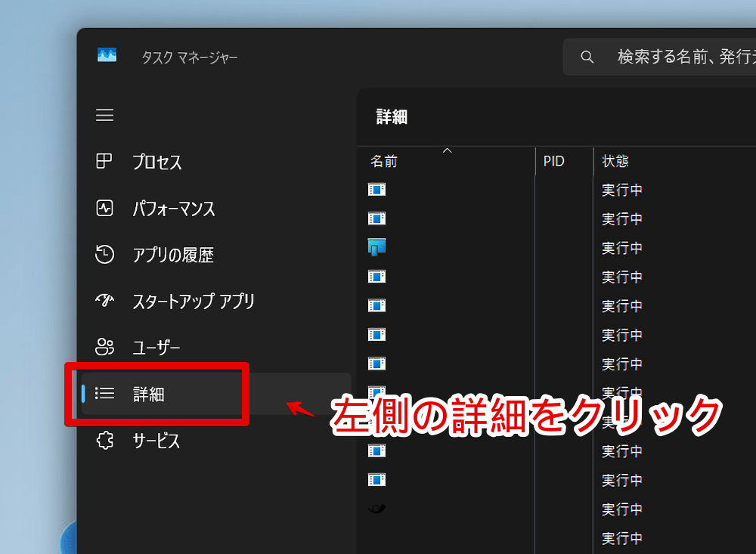Toggle the sort arrow above the 名前 column
This screenshot has width=756, height=554.
pos(447,151)
